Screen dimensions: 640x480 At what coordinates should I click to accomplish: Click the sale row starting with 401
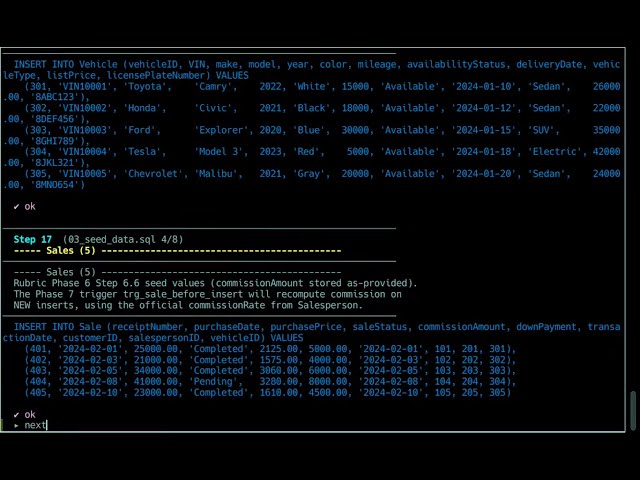pyautogui.click(x=270, y=349)
